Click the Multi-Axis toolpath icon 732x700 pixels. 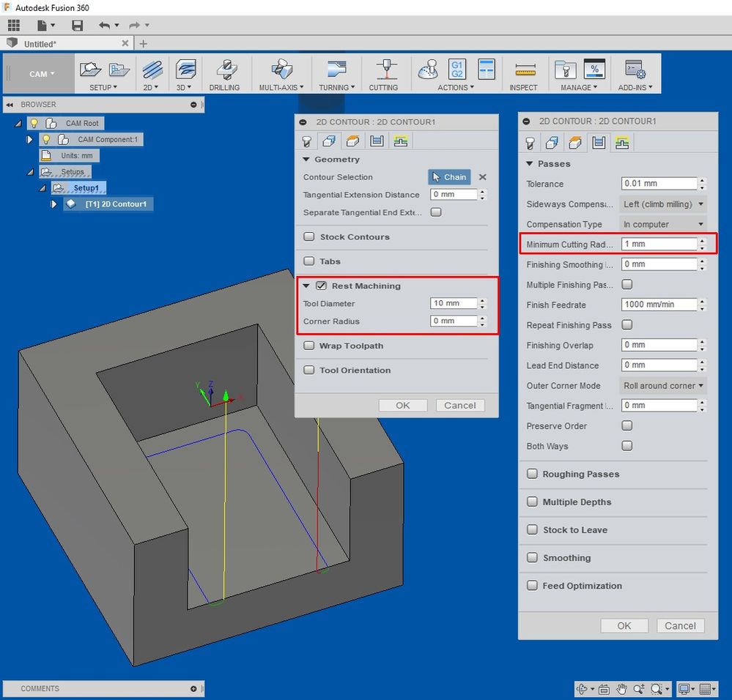[x=282, y=70]
